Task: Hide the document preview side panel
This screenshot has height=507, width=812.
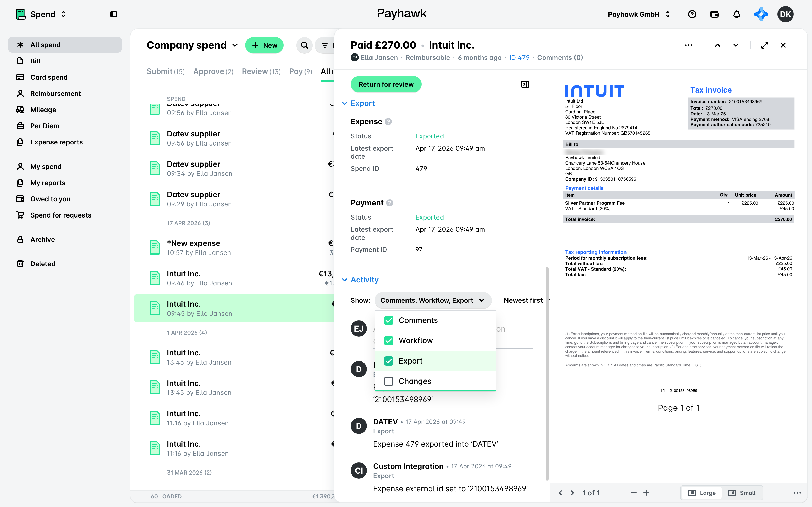Action: click(525, 84)
